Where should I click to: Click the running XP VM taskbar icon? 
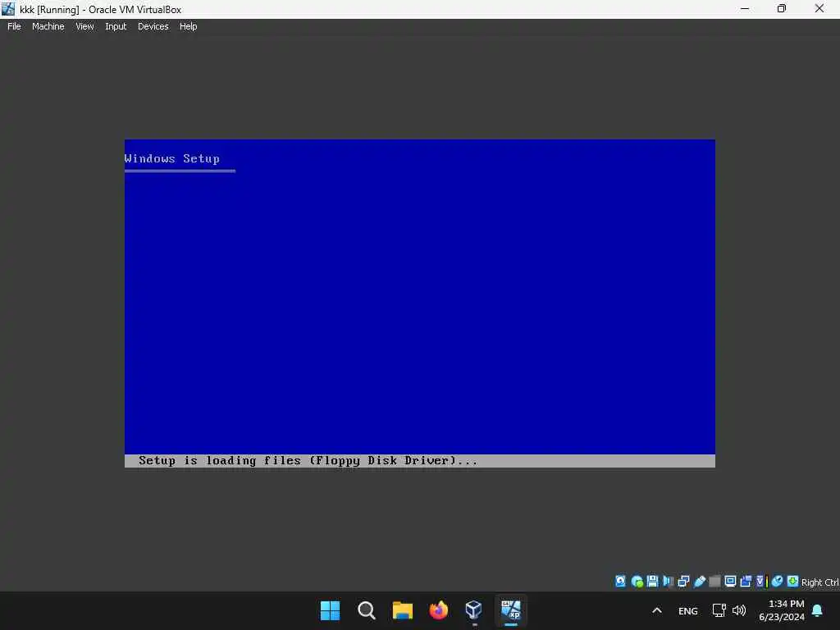pyautogui.click(x=510, y=610)
